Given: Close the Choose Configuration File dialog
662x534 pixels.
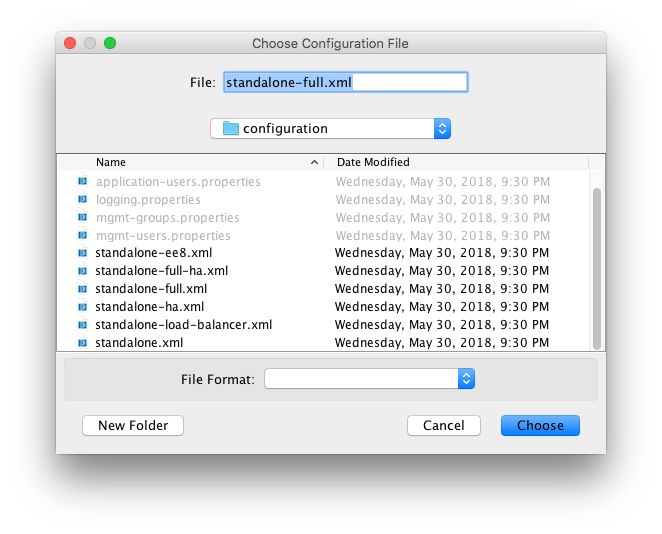Looking at the screenshot, I should 70,43.
